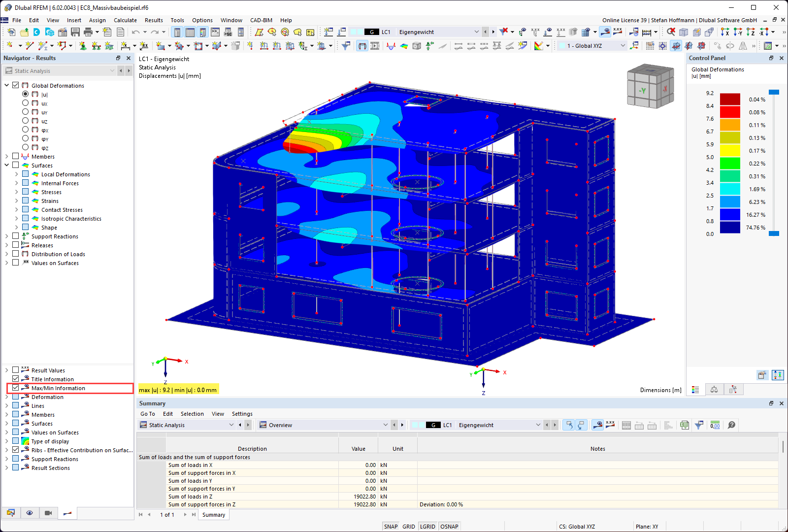
Task: Click the view in Z direction icon
Action: 751,32
